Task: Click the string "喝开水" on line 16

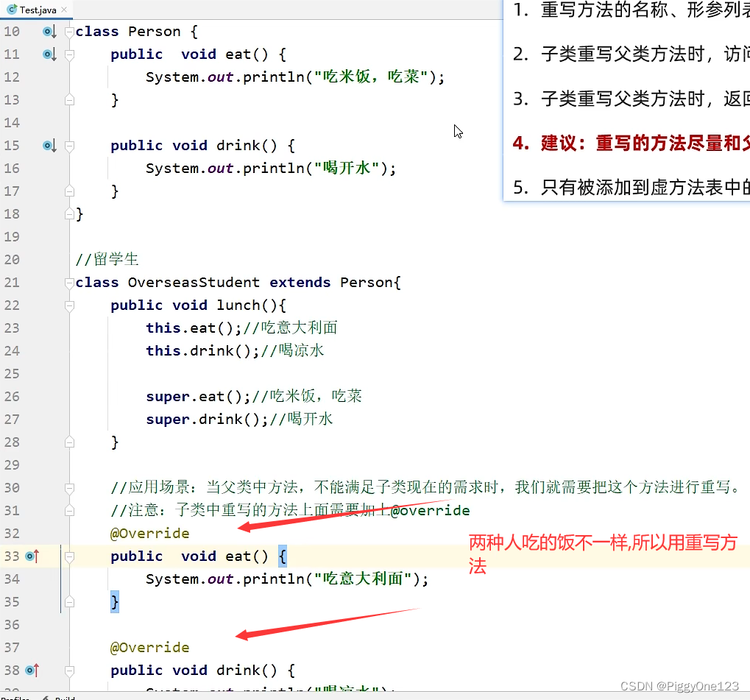Action: (347, 168)
